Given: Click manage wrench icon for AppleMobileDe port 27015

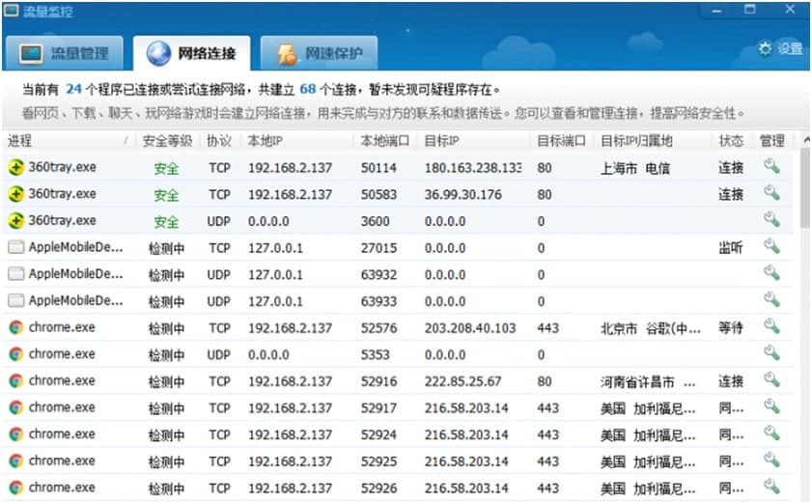Looking at the screenshot, I should tap(771, 246).
